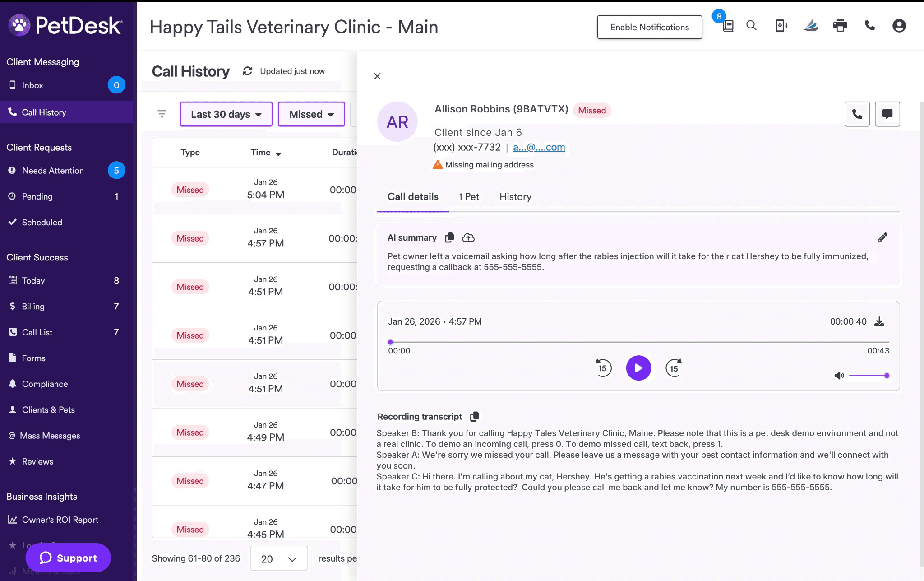Click the Enable Notifications button

click(649, 27)
